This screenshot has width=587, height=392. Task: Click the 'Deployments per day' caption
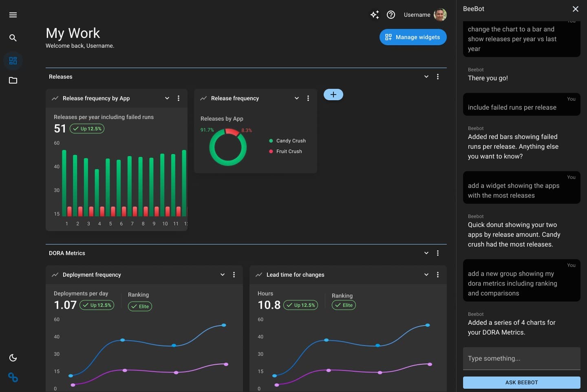point(81,293)
